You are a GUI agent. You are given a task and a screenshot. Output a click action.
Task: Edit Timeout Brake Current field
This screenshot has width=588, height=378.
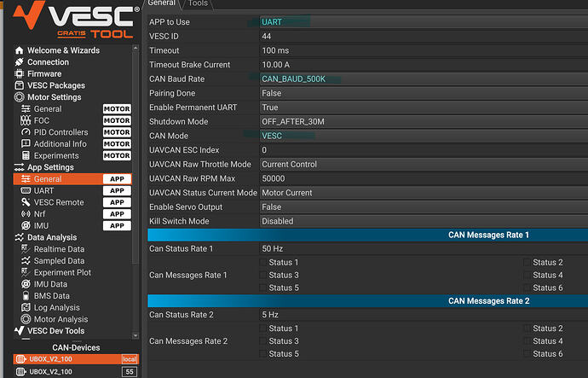[424, 65]
